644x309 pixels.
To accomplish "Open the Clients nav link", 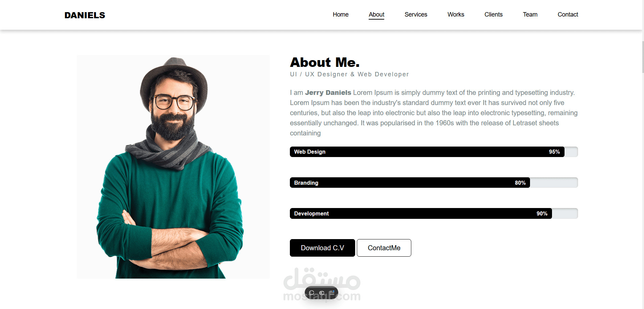I will (493, 15).
